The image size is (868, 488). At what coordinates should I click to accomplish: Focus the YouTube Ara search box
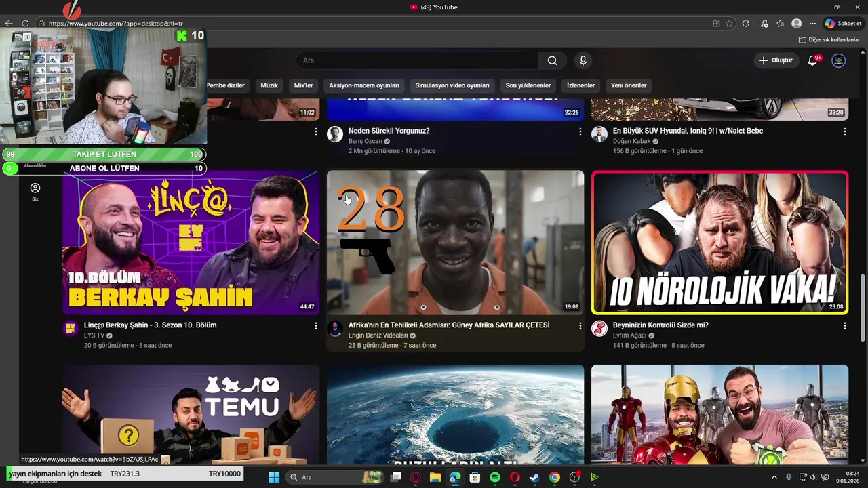click(x=418, y=60)
